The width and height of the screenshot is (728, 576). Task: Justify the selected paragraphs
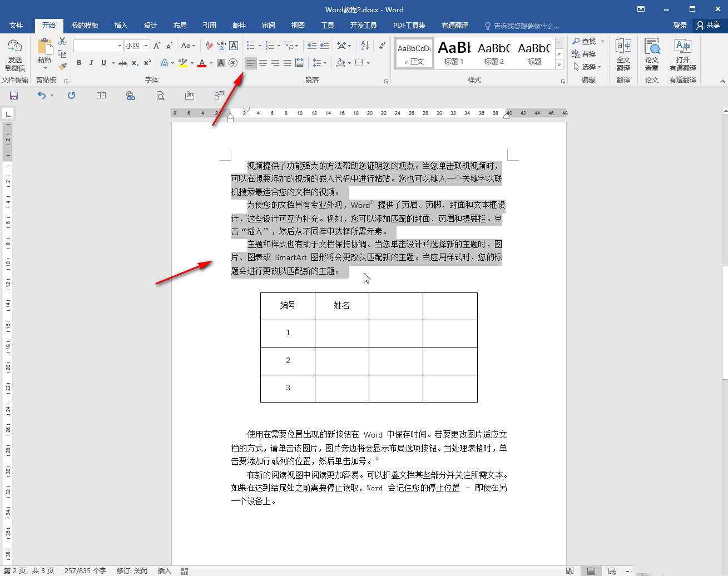coord(288,63)
